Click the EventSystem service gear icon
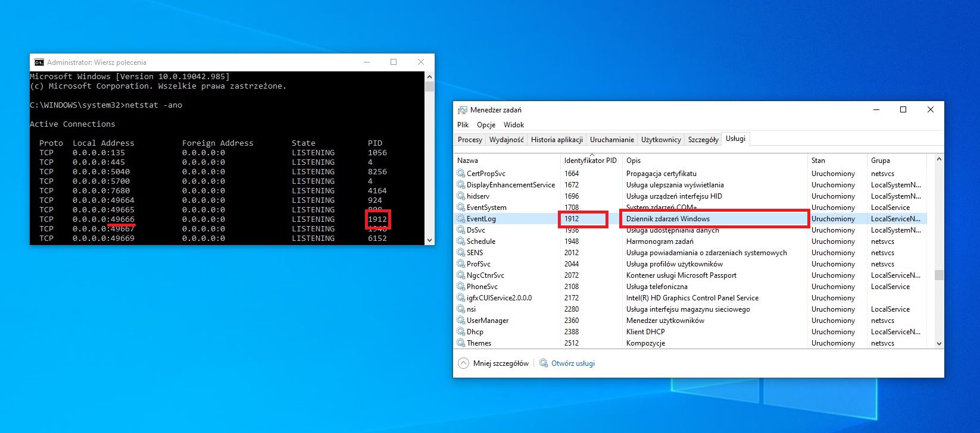 (461, 208)
